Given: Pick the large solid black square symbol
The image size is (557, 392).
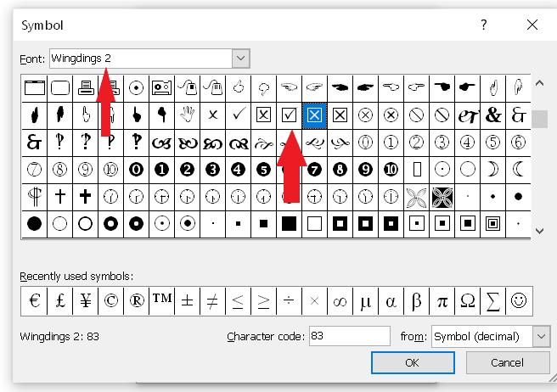Looking at the screenshot, I should [x=290, y=224].
